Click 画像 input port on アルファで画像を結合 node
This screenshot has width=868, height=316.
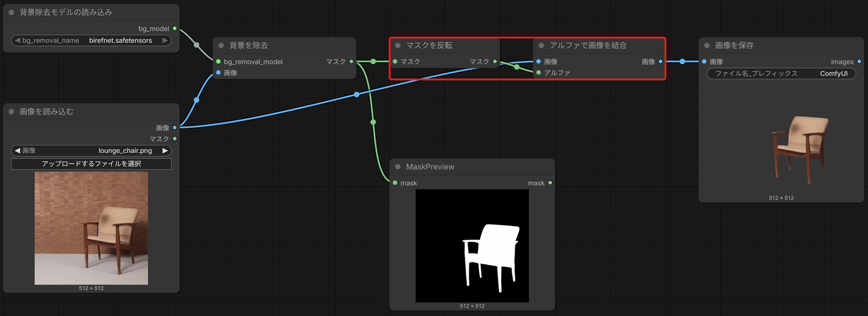539,62
